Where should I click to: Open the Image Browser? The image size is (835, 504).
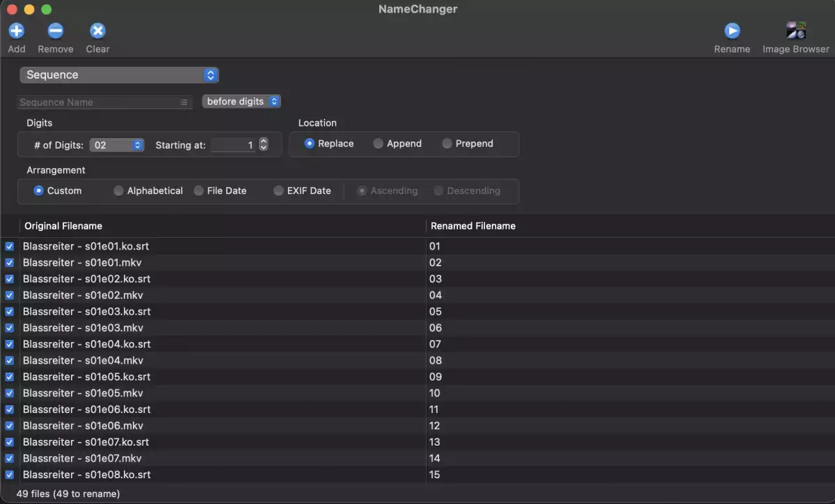[x=796, y=31]
